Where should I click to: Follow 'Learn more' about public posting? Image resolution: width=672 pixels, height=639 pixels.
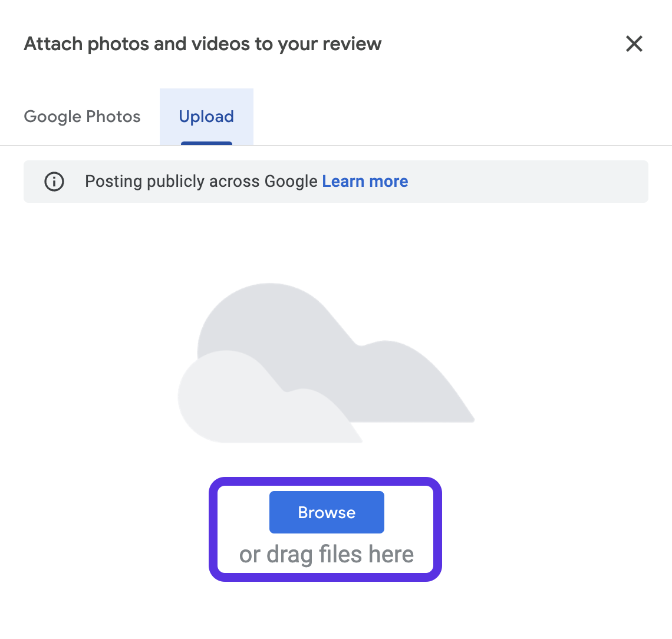[x=365, y=182]
